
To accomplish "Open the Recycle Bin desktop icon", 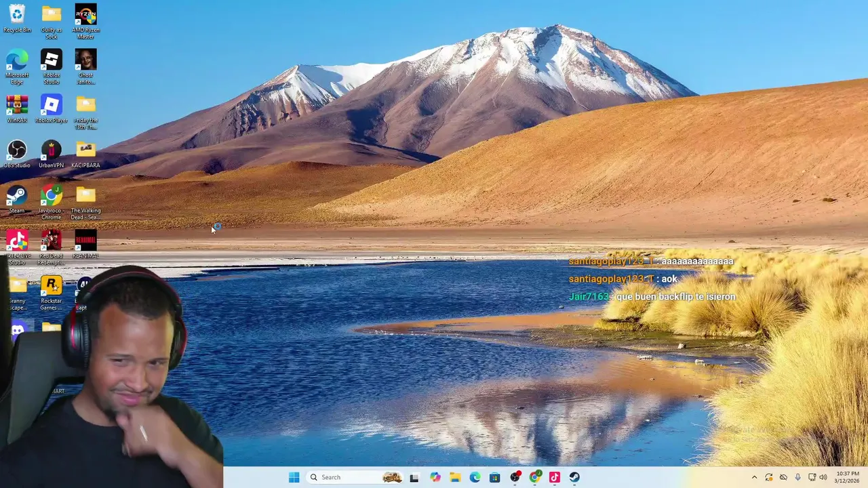I will [x=17, y=19].
